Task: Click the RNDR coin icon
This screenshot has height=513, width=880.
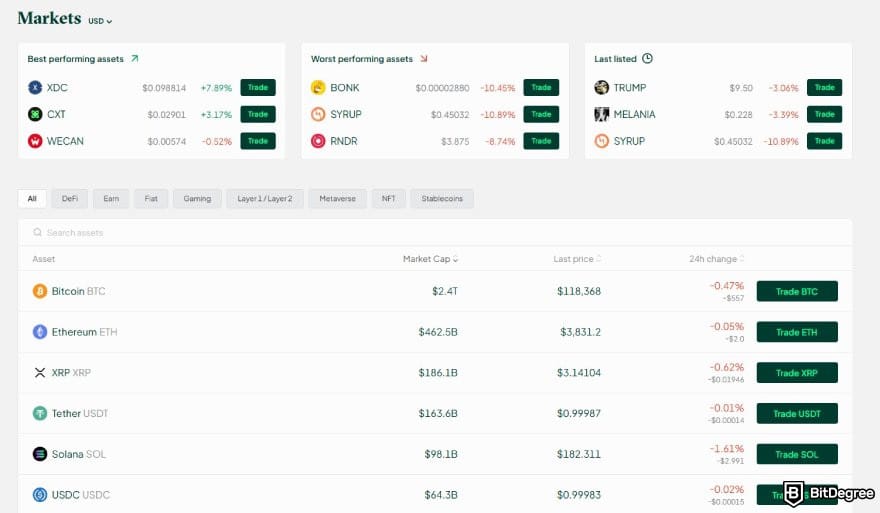Action: click(318, 141)
